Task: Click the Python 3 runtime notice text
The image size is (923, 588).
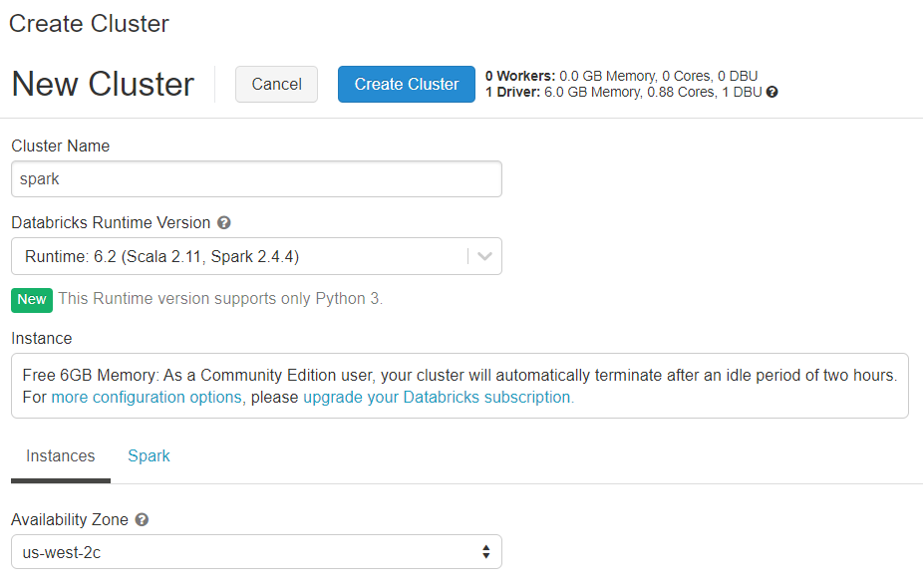Action: point(220,298)
